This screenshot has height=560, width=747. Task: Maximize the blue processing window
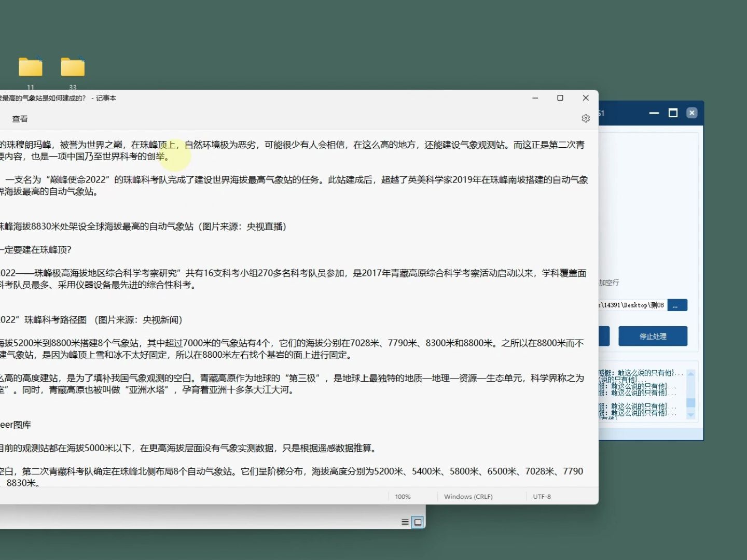673,113
